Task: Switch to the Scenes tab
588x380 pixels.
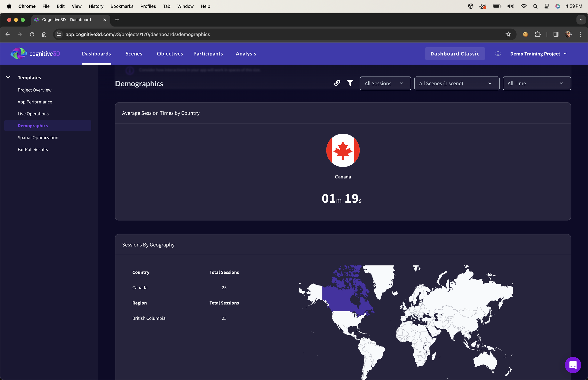Action: click(x=134, y=54)
